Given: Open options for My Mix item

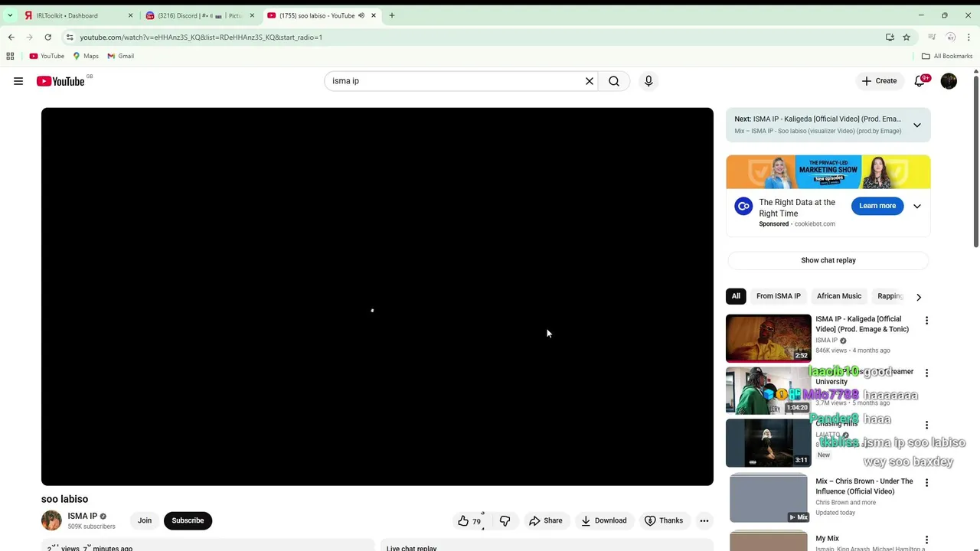Looking at the screenshot, I should tap(926, 540).
